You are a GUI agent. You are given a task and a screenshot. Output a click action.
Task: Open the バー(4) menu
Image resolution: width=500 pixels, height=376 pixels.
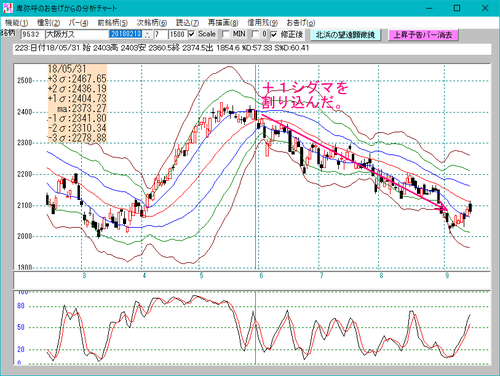78,23
